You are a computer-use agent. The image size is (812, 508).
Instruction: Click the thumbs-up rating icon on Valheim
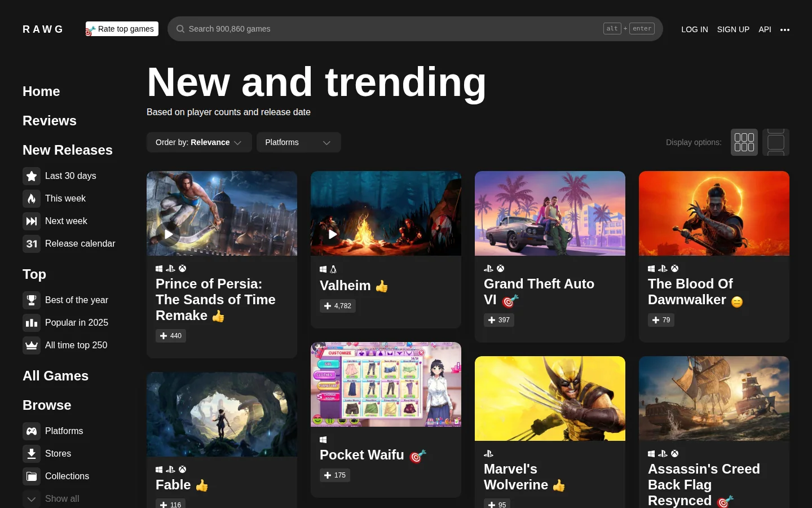coord(382,286)
